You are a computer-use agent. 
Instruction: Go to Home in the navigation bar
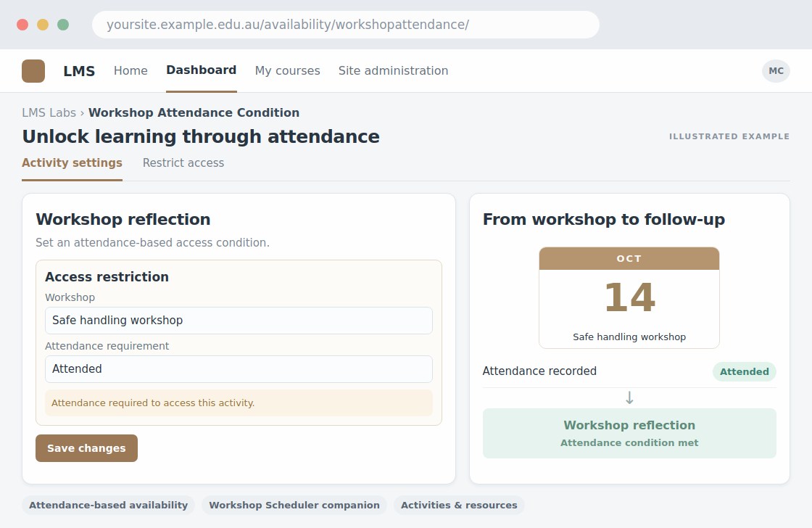coord(130,71)
